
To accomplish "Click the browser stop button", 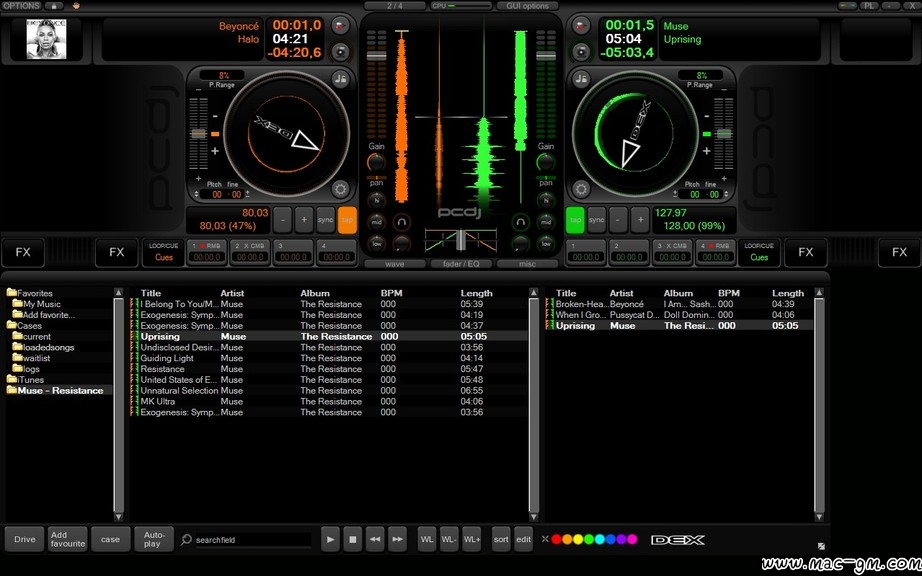I will tap(352, 539).
